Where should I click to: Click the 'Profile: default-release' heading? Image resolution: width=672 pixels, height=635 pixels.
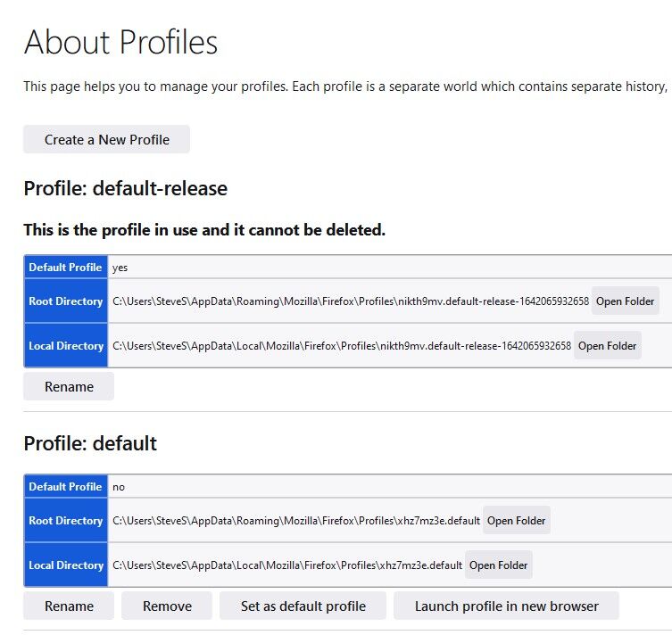pyautogui.click(x=126, y=188)
